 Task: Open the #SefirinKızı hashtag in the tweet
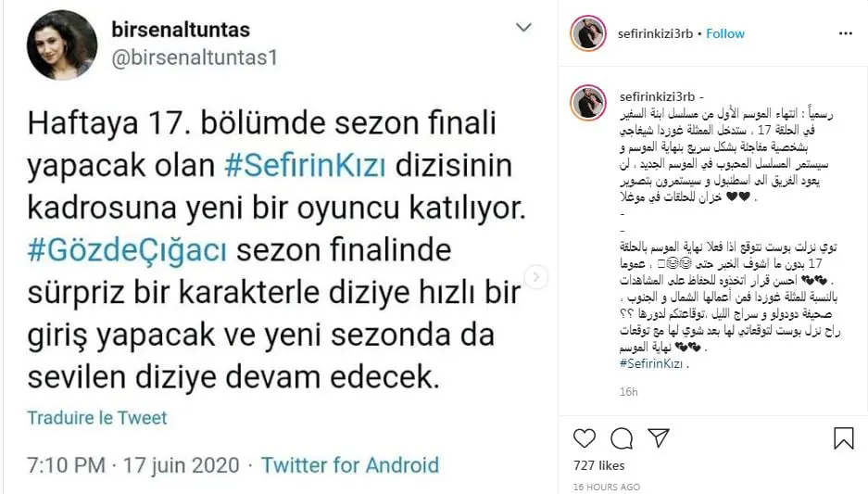click(x=305, y=166)
